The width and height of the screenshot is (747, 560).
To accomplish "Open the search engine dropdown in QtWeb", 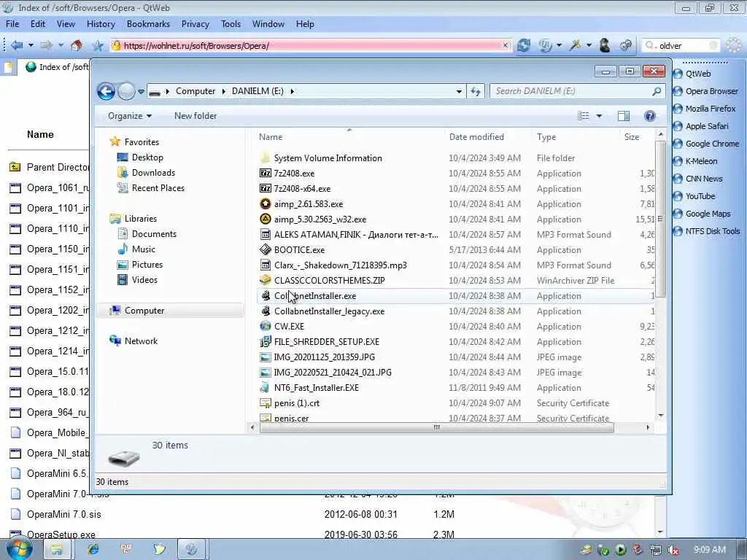I will (x=651, y=46).
